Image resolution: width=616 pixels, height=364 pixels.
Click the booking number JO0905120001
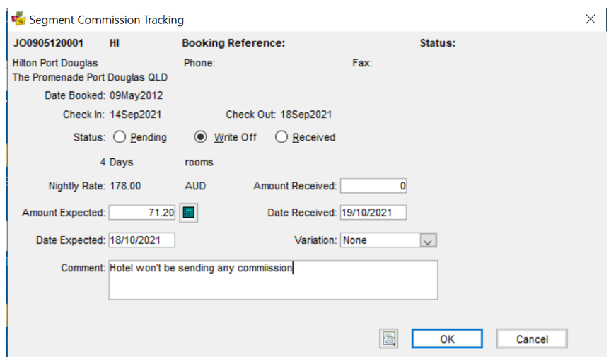click(x=48, y=43)
